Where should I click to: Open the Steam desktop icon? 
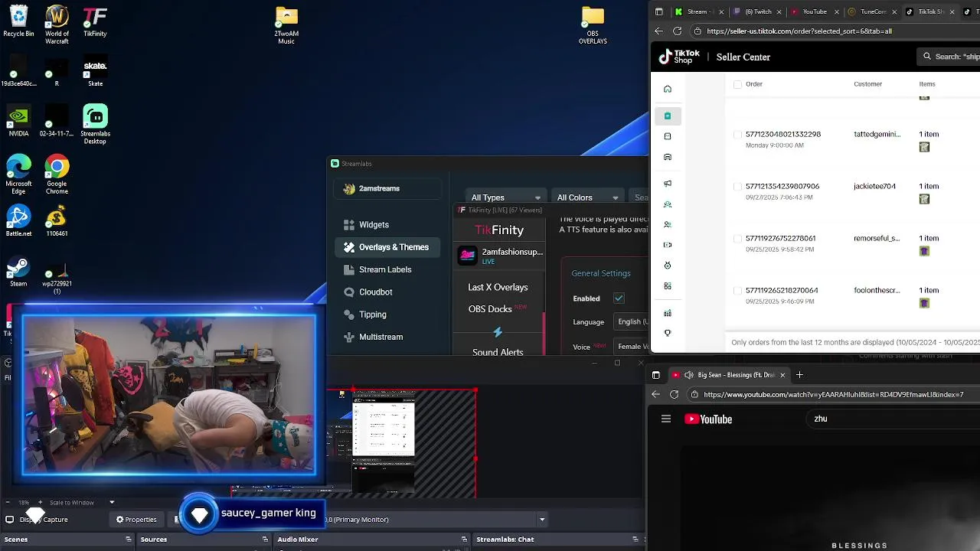coord(18,271)
